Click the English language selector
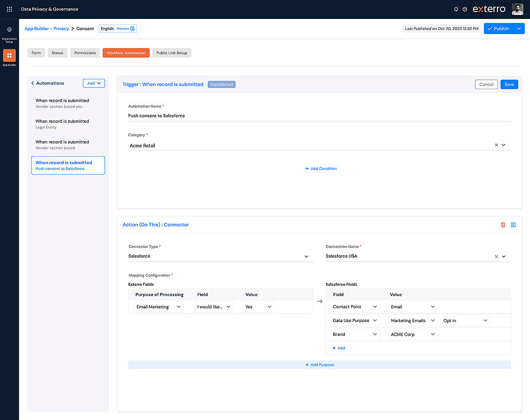The image size is (530, 420). pos(107,29)
